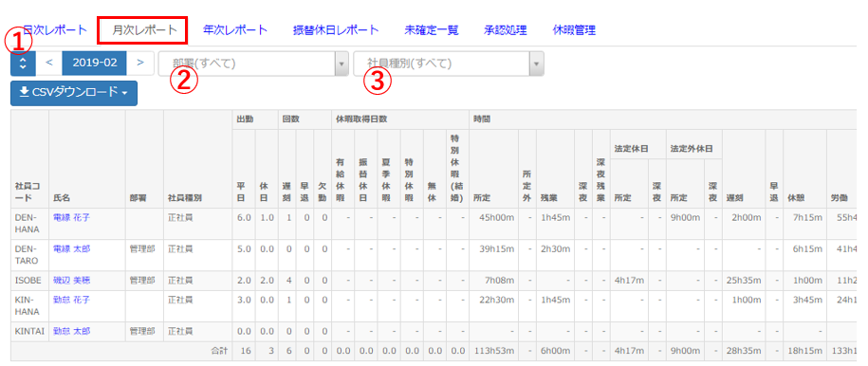Open employee link 電線 太郎
868x366 pixels.
click(x=71, y=249)
